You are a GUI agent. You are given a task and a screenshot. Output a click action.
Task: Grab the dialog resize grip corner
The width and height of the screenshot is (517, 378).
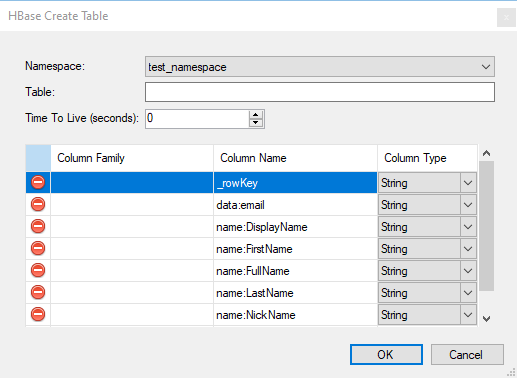(x=511, y=373)
